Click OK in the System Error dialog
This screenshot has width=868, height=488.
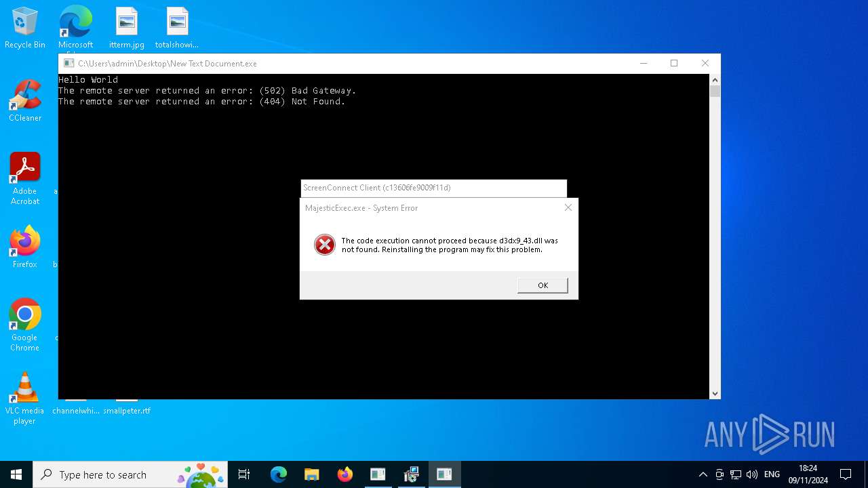(x=542, y=285)
